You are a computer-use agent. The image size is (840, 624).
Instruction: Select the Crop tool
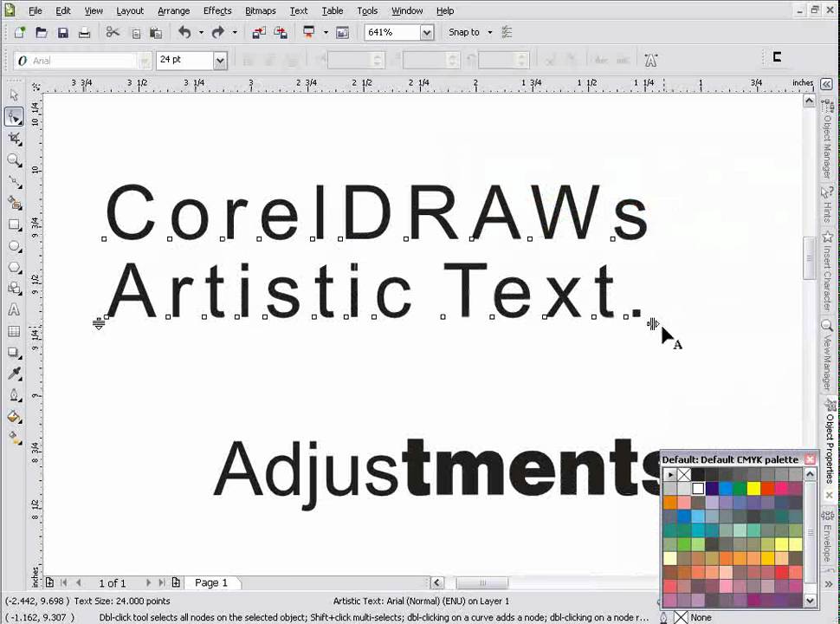(x=14, y=139)
